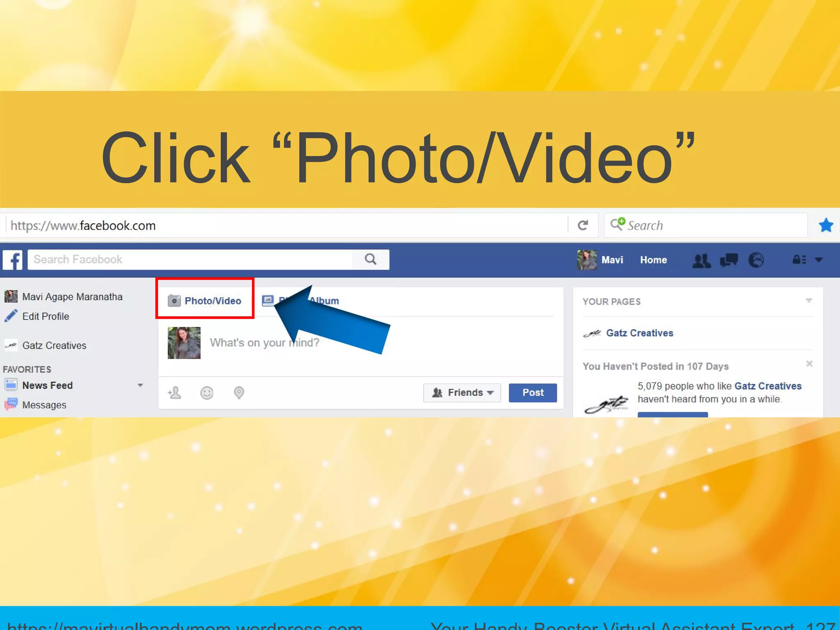Click the 'What's on your mind?' text box
840x630 pixels.
pos(265,342)
